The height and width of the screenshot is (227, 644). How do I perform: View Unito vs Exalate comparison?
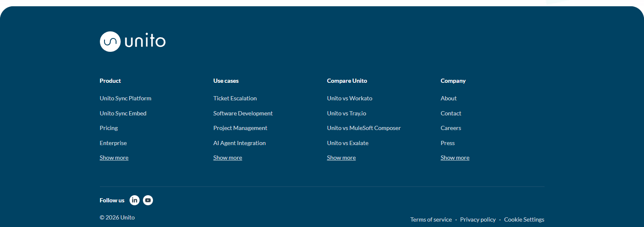[348, 143]
